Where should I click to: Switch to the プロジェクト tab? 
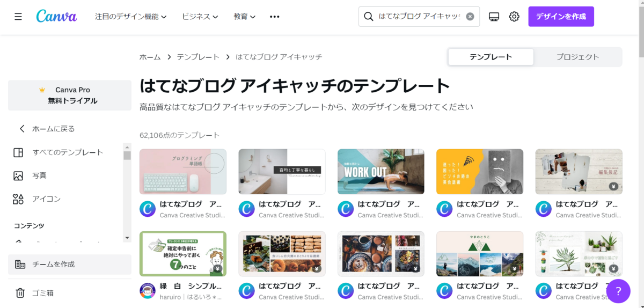tap(577, 57)
